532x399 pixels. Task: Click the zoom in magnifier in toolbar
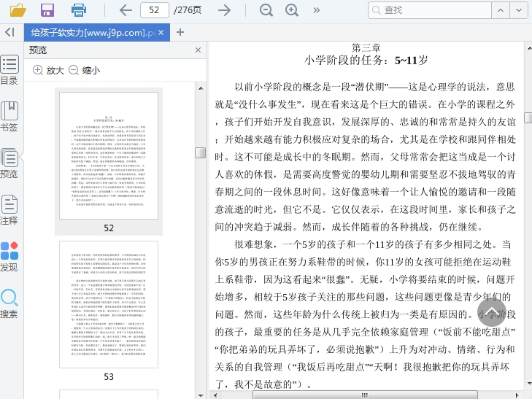click(x=292, y=10)
